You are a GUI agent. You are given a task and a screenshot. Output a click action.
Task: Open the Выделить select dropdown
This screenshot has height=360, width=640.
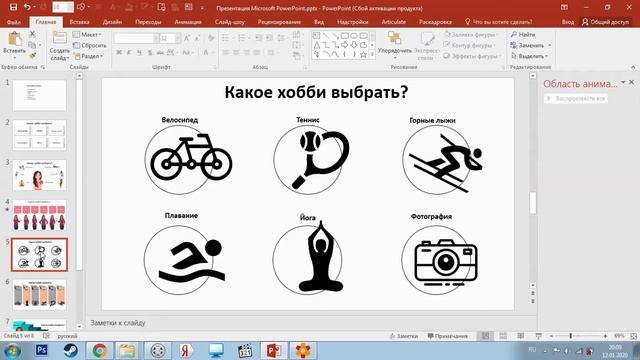[x=529, y=56]
